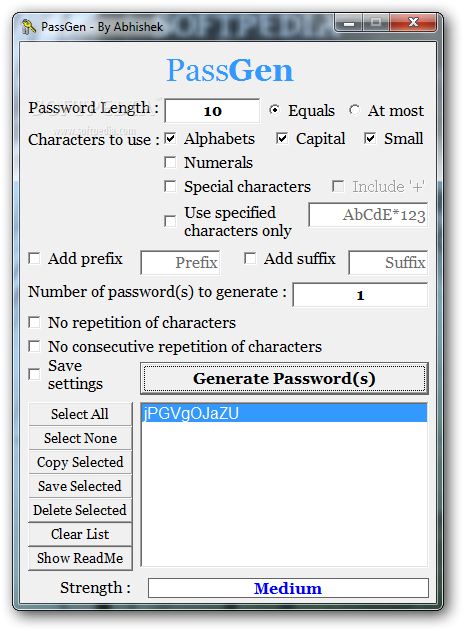Screen dimensions: 464x631
Task: Open the Show ReadMe button
Action: (x=80, y=558)
